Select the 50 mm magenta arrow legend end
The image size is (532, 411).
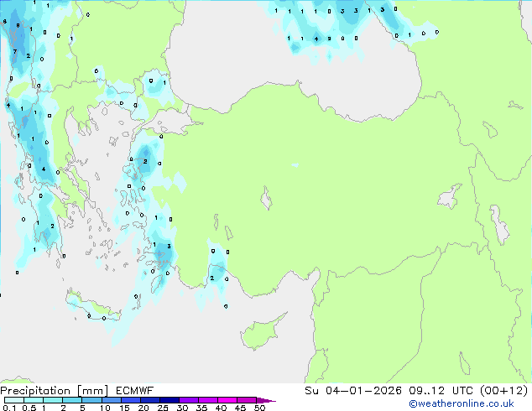[266, 400]
